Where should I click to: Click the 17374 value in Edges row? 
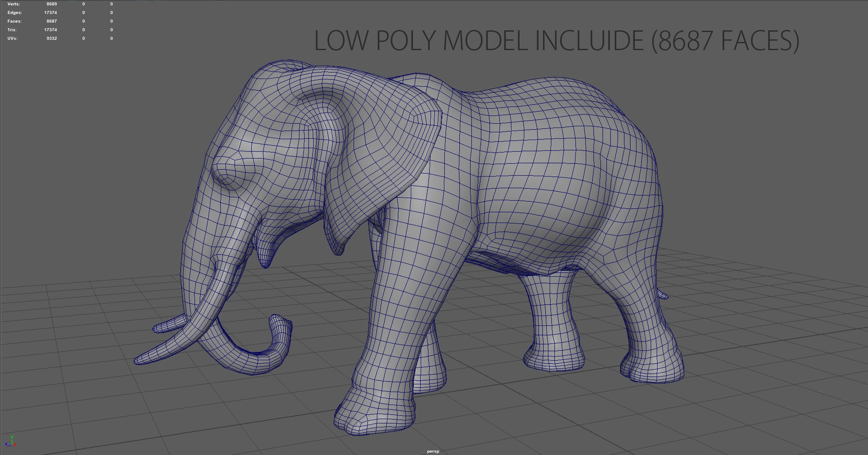[50, 13]
